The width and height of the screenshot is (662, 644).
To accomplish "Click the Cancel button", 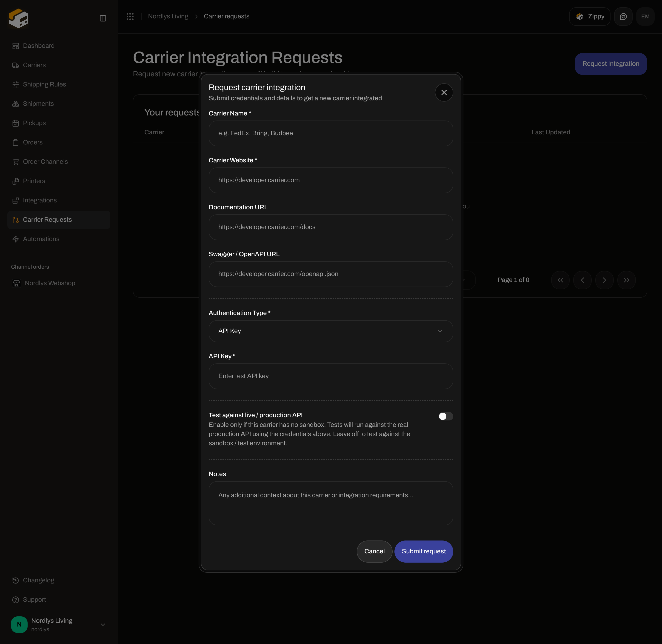I will (x=374, y=551).
